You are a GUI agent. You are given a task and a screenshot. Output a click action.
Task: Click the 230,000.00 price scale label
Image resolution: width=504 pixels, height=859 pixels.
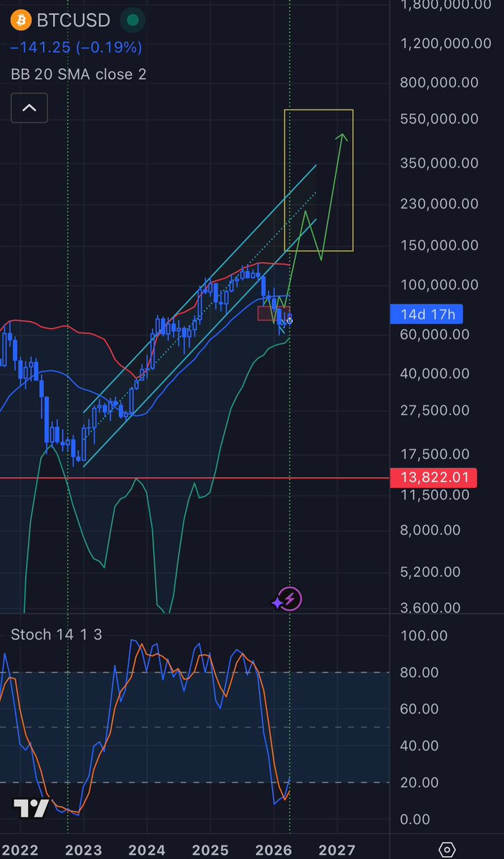click(440, 203)
